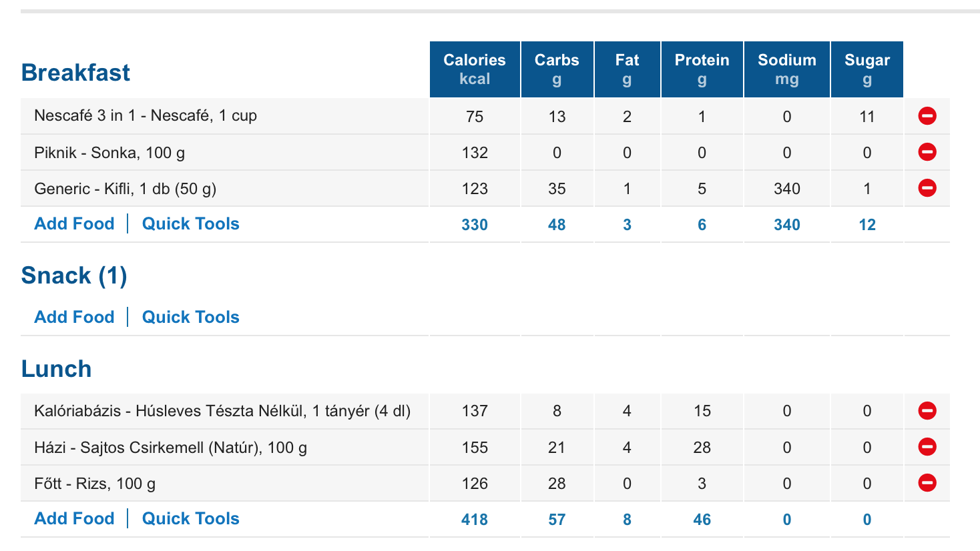This screenshot has height=551, width=980.
Task: Open the Kalóriabázis Húsleves entry
Action: pos(222,411)
